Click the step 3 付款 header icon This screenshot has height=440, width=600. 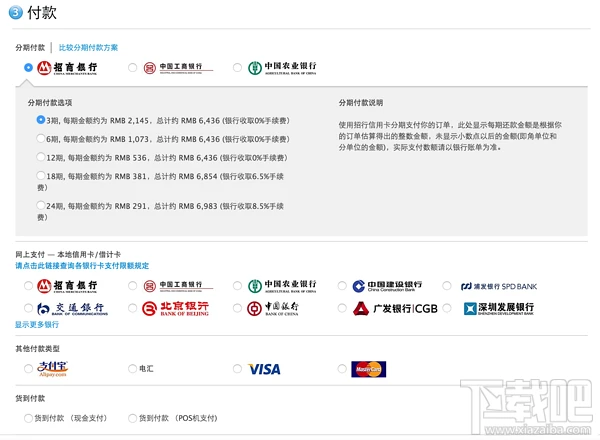click(16, 13)
